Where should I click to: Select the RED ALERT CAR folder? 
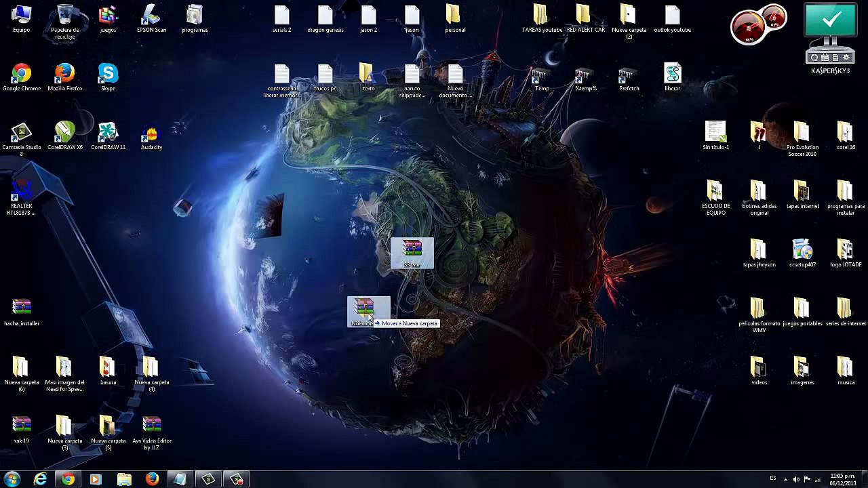tap(585, 19)
